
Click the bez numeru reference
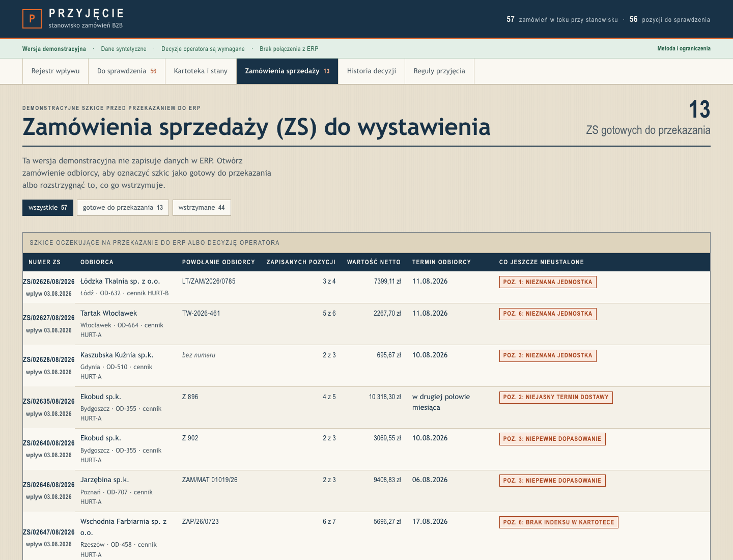click(199, 355)
